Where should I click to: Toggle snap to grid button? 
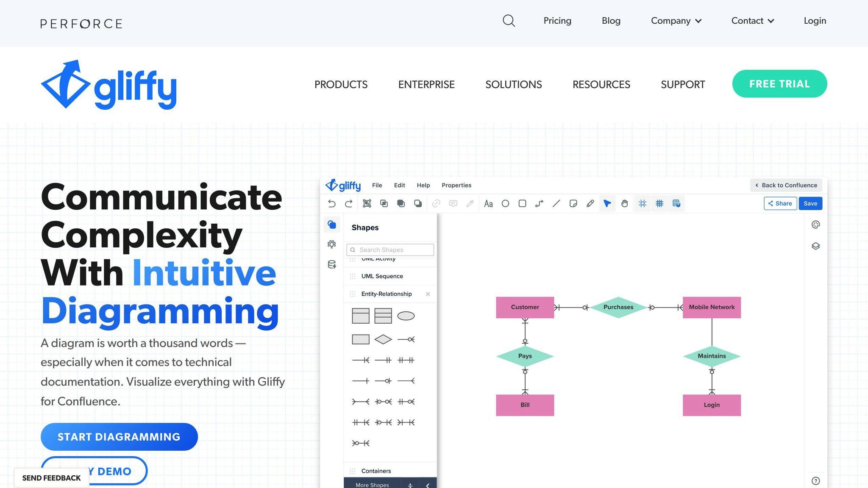click(676, 204)
